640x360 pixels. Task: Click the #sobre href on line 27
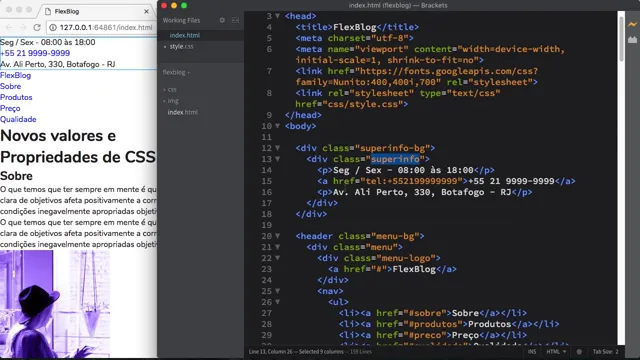(x=425, y=313)
